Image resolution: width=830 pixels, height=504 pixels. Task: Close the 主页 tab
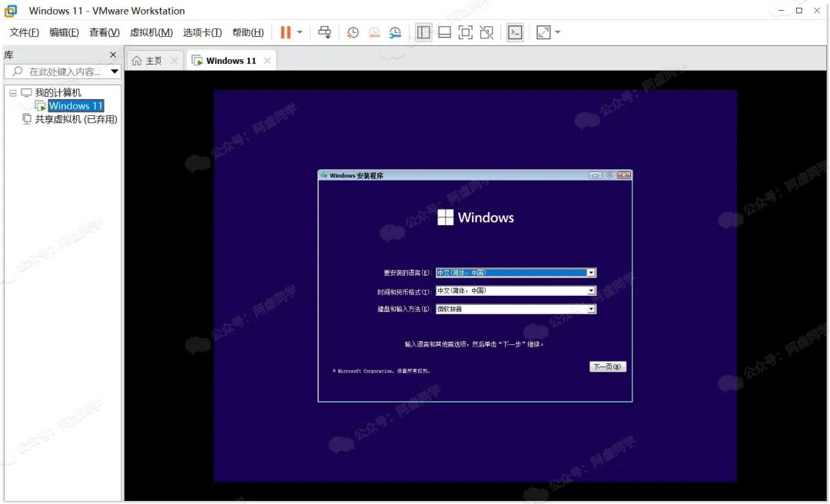point(174,61)
